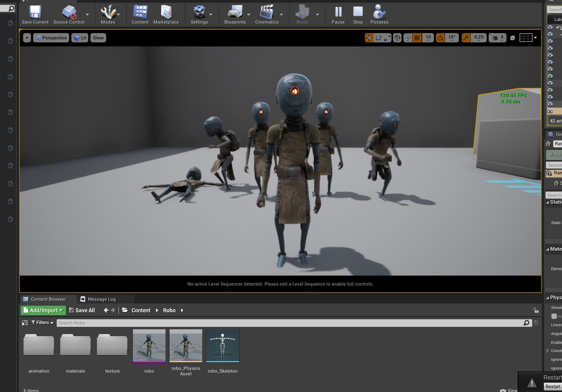The image size is (562, 392).
Task: Open grid snap value 10 dropdown
Action: [428, 38]
